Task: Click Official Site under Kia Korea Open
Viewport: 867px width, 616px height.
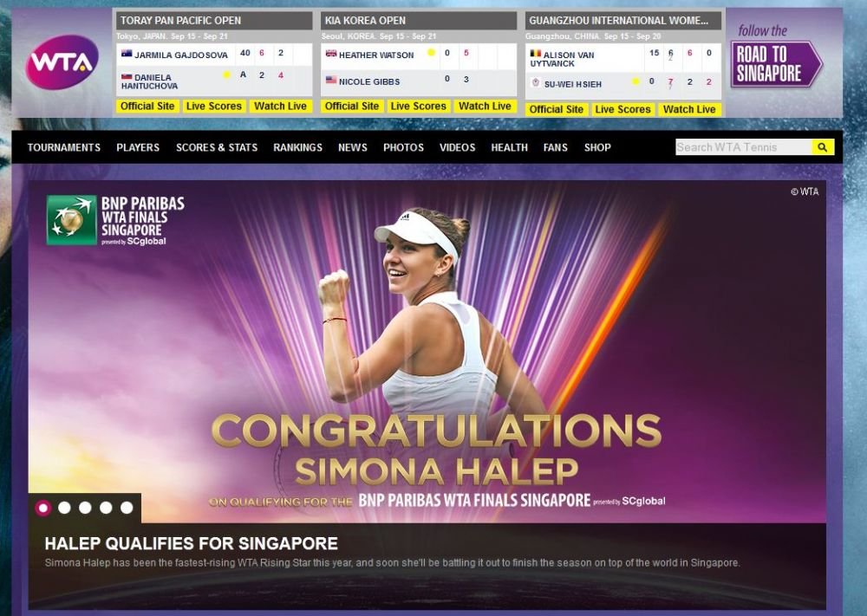Action: [x=352, y=106]
